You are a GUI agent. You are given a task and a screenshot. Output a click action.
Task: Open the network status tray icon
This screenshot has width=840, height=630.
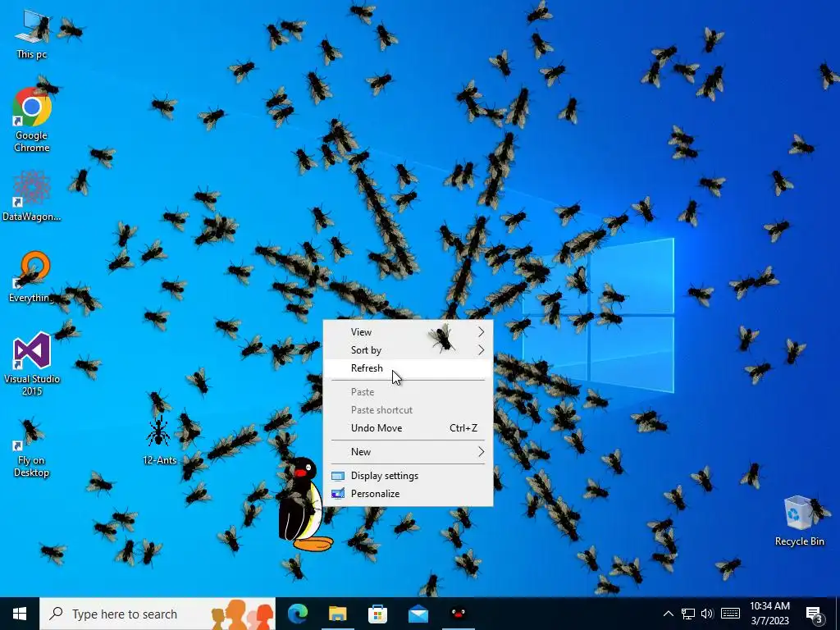click(x=688, y=614)
